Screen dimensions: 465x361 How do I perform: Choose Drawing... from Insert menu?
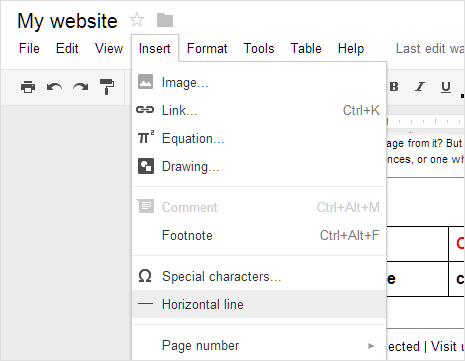(x=259, y=166)
